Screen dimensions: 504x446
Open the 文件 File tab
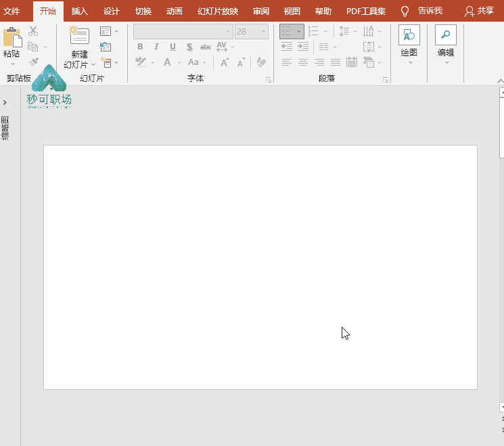12,12
